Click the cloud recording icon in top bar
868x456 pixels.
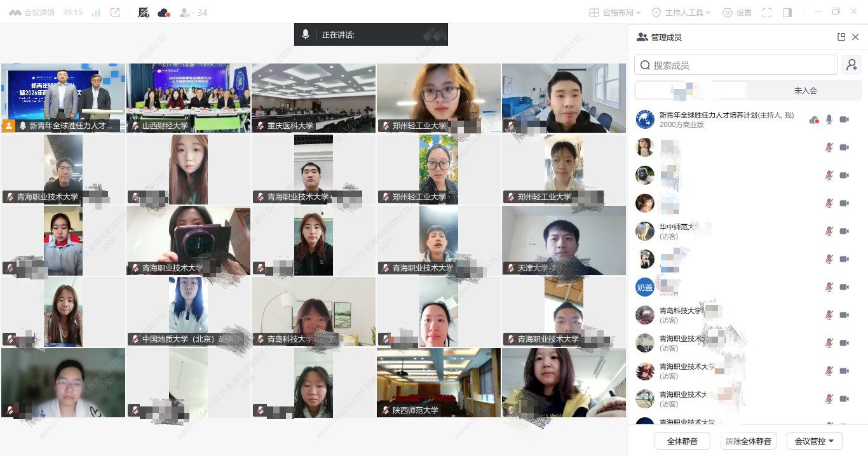pyautogui.click(x=164, y=13)
